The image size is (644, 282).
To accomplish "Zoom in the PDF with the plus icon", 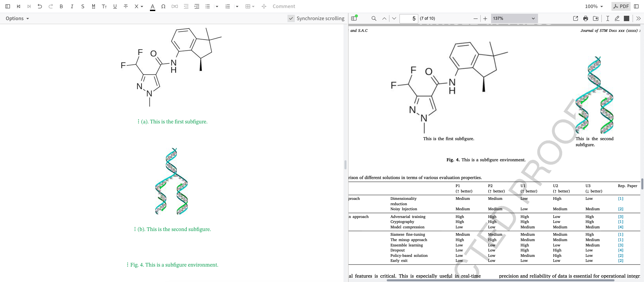I will 485,18.
